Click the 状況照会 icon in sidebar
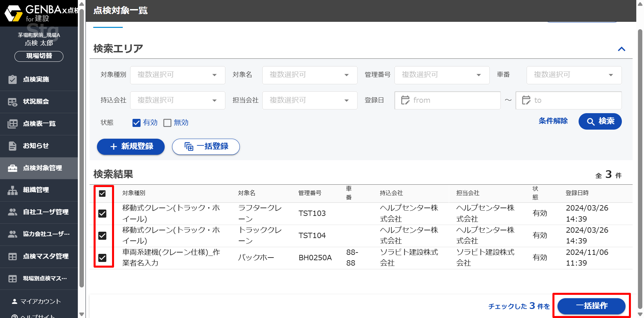Screen dimensions: 644x318 click(x=12, y=102)
